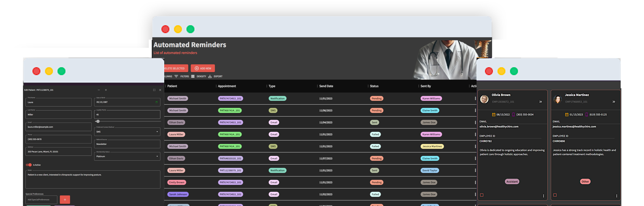
Task: Click the Export download icon
Action: [x=210, y=76]
